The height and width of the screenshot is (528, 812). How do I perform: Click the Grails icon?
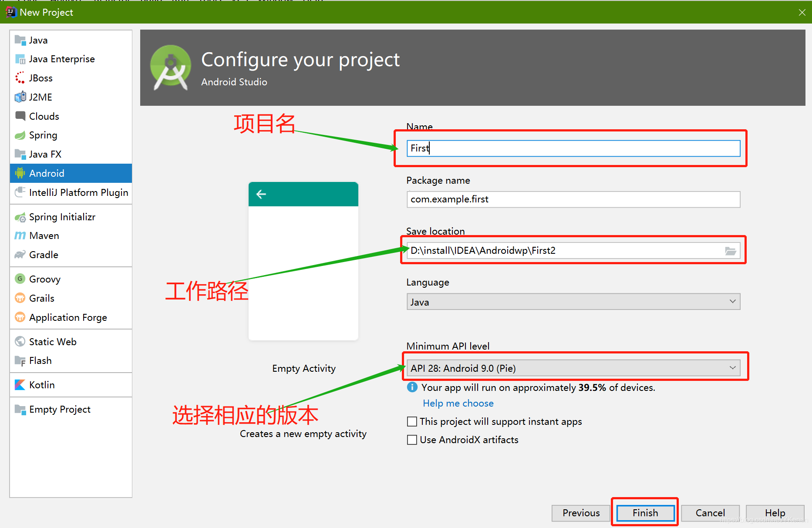coord(20,298)
